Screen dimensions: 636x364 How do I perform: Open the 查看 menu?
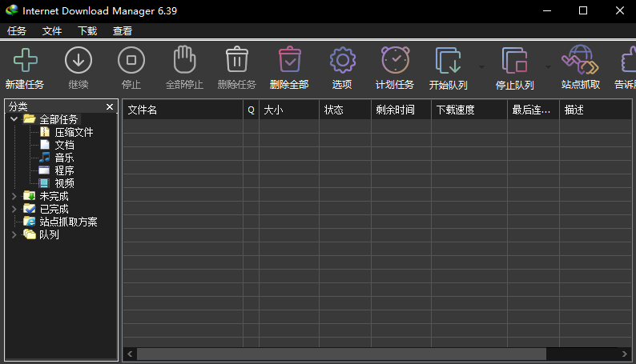click(x=123, y=30)
